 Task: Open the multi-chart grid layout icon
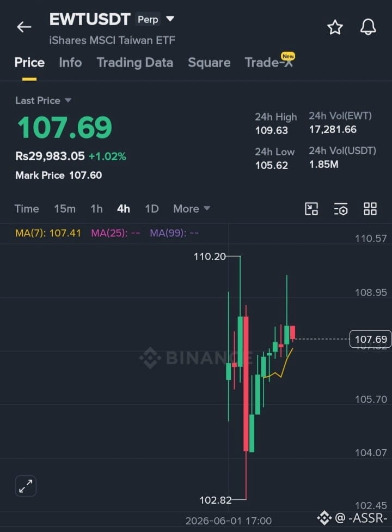point(370,209)
